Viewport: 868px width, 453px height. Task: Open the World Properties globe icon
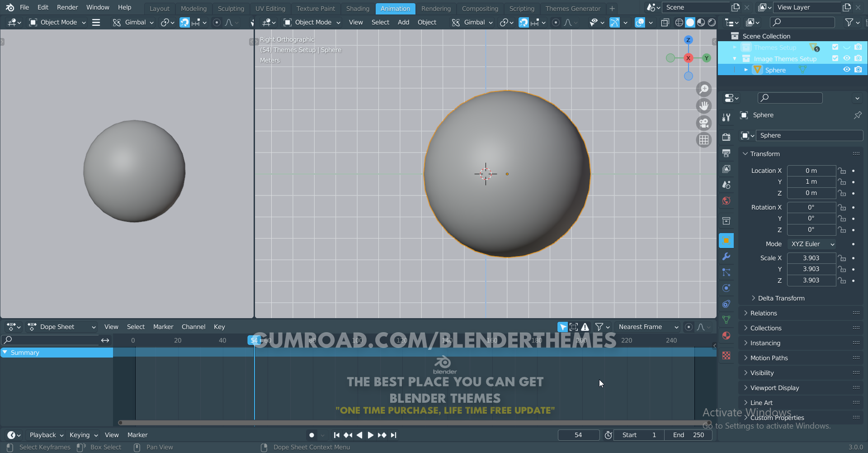point(726,200)
